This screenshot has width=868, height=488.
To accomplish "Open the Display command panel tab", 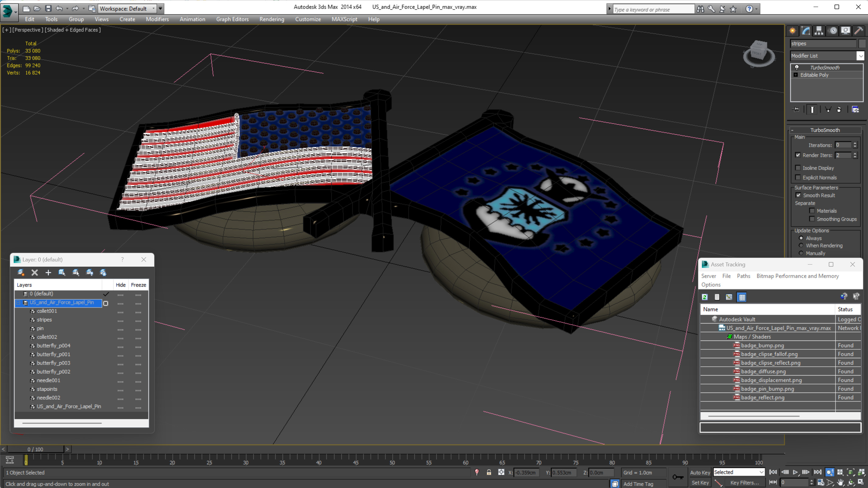I will point(845,31).
